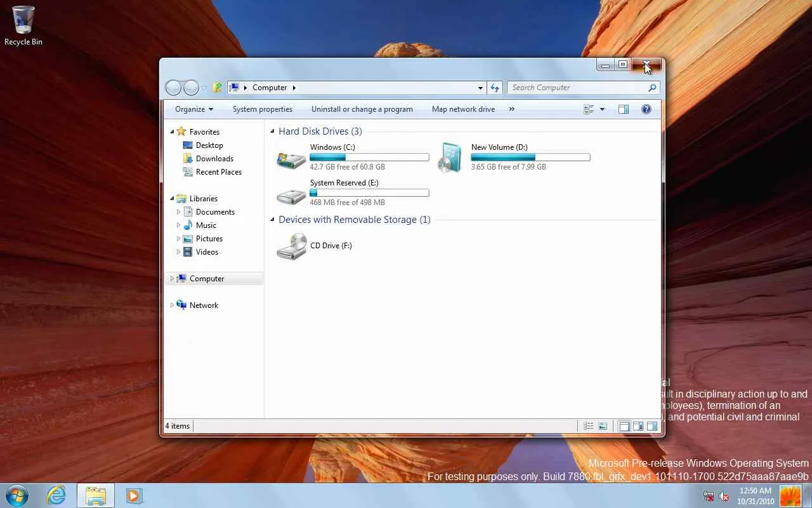Click the search magnifier icon

pyautogui.click(x=652, y=88)
